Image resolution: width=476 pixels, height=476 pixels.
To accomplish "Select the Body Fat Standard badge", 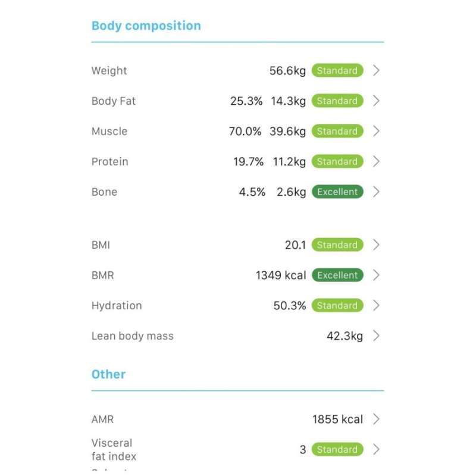I will pos(337,101).
